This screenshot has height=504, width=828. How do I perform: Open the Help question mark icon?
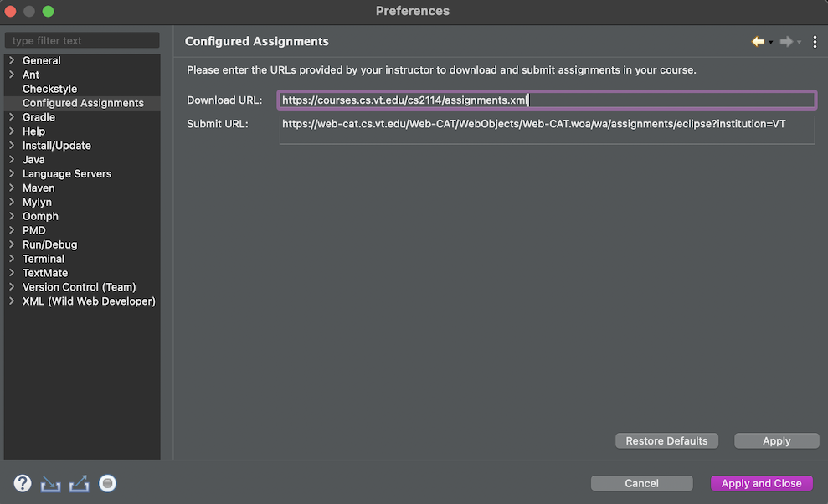[21, 482]
